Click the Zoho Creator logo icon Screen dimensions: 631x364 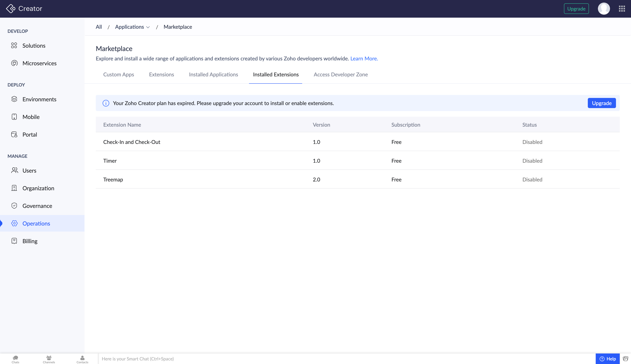[11, 8]
